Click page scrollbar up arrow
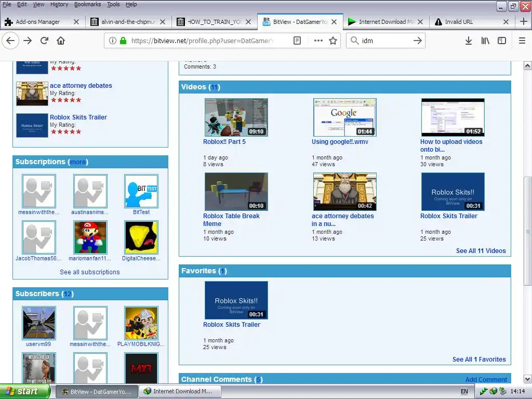The width and height of the screenshot is (532, 399). (x=527, y=66)
